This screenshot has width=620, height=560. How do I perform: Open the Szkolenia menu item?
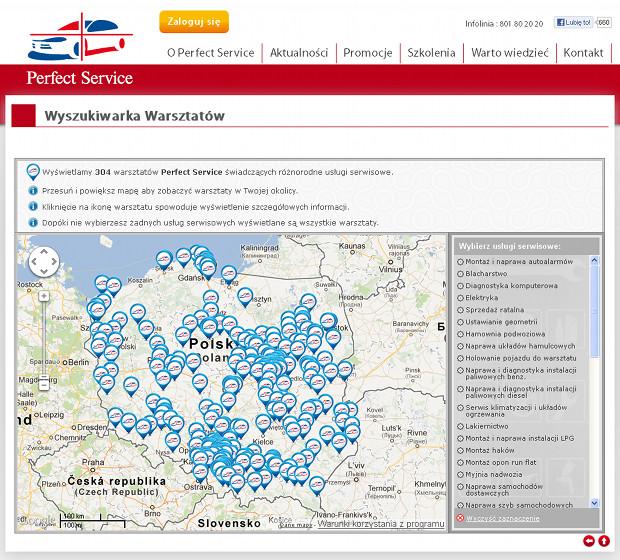pos(431,53)
